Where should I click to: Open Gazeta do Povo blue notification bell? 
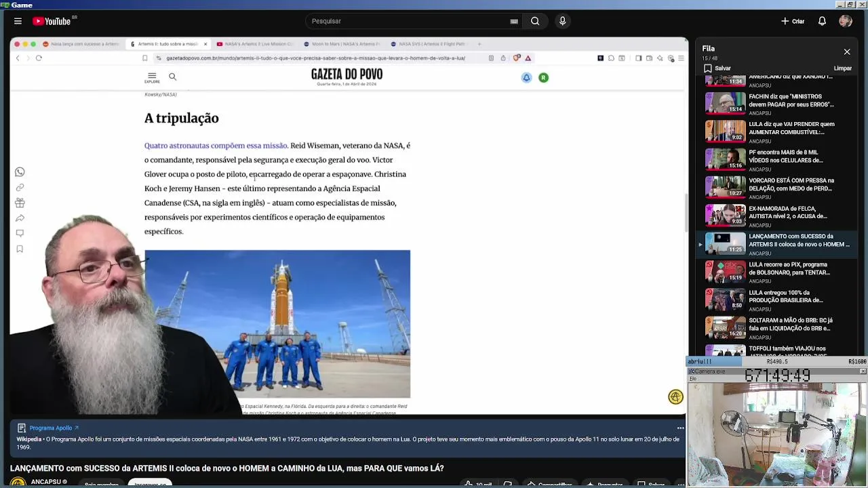526,78
